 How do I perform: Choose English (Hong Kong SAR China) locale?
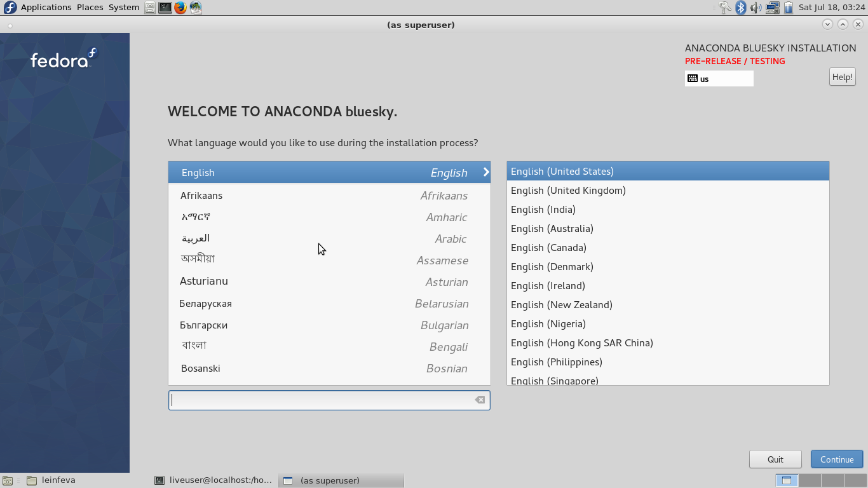pos(668,342)
